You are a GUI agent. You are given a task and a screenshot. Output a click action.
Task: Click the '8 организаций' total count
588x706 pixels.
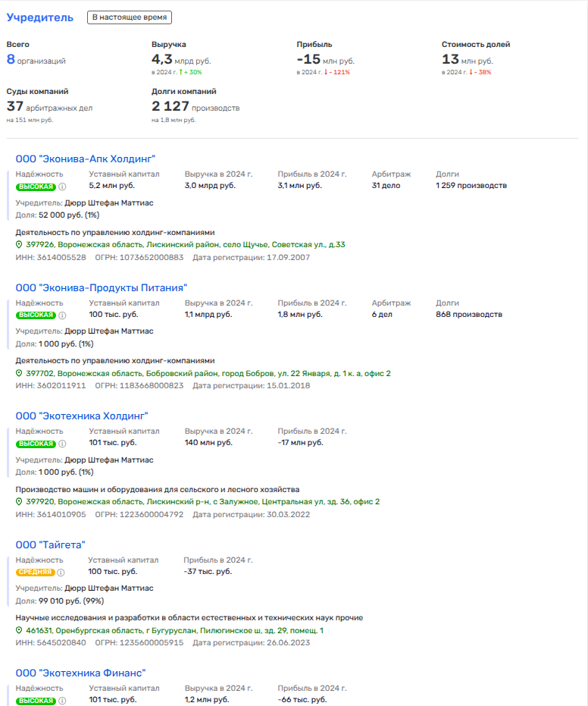click(36, 60)
